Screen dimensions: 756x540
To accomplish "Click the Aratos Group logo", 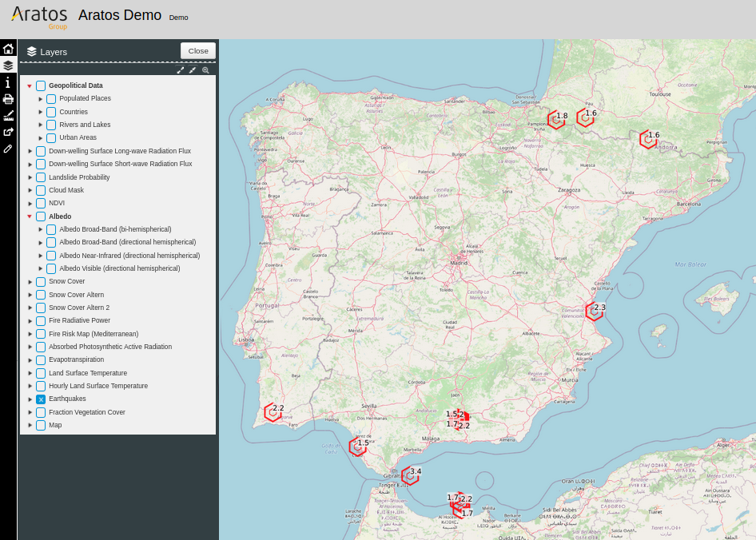I will coord(39,17).
